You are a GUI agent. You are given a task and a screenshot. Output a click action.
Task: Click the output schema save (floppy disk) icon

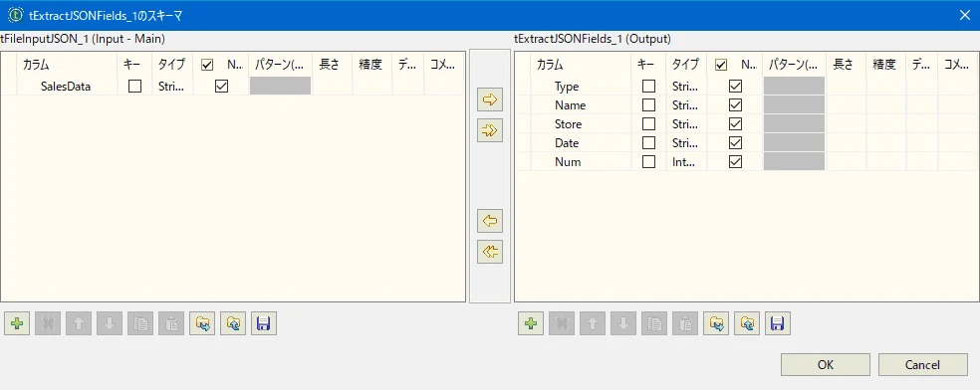[x=778, y=324]
